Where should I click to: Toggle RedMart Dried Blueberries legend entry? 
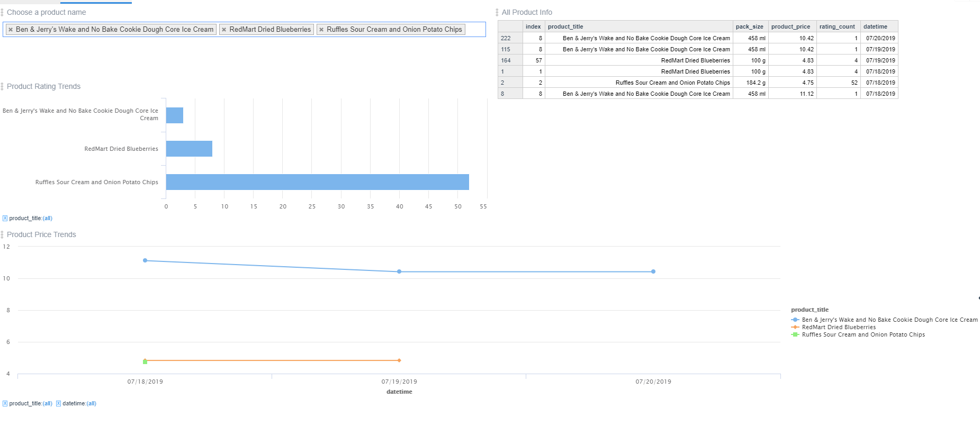833,327
